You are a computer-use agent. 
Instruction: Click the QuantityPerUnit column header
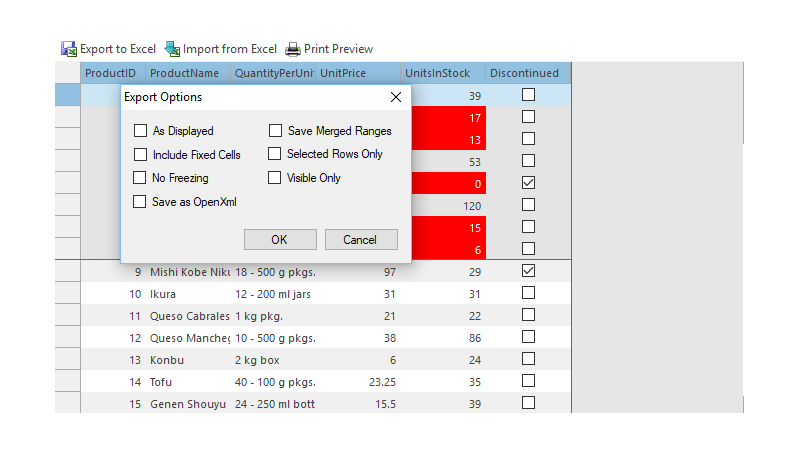pos(273,73)
